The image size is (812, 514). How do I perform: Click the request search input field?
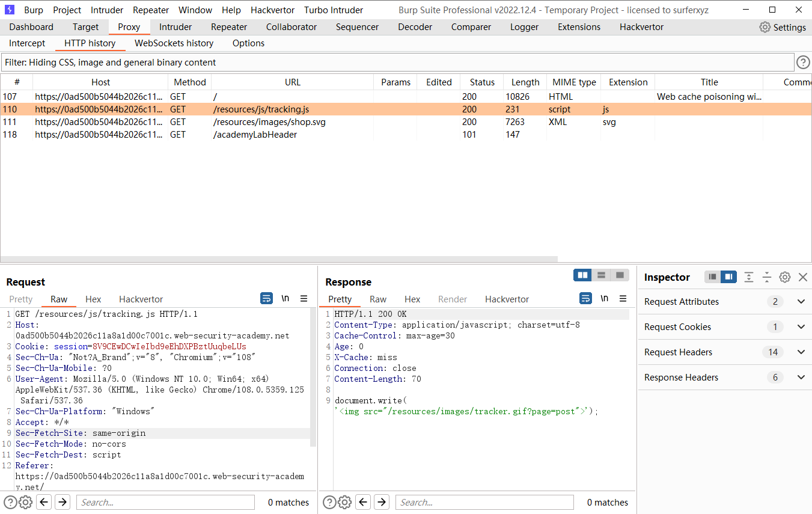pos(165,502)
